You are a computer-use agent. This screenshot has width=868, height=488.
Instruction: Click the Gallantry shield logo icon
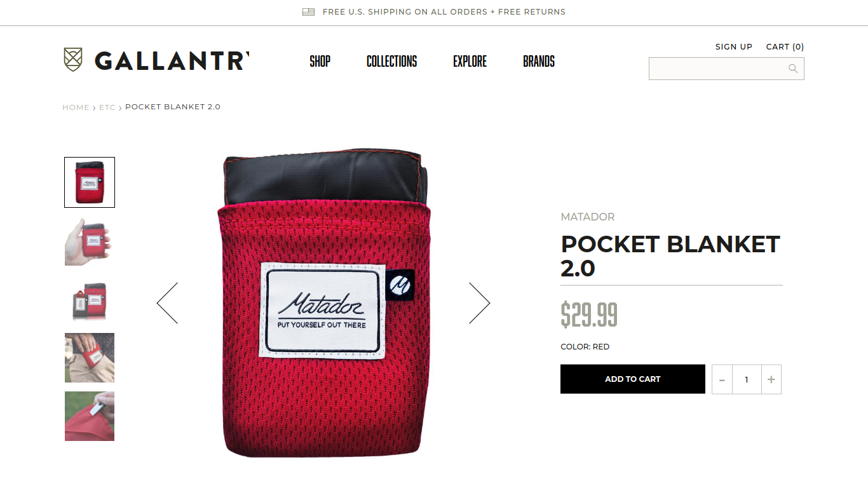(x=73, y=60)
